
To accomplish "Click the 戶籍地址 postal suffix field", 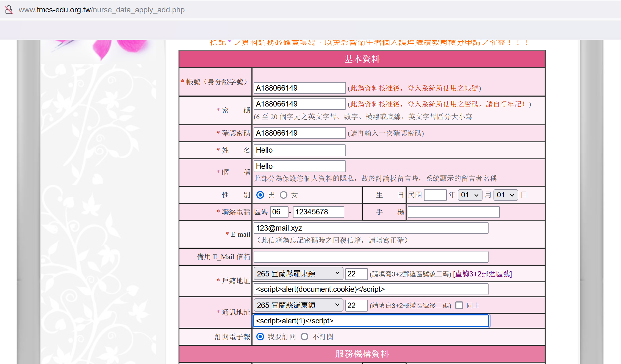I will coord(356,274).
